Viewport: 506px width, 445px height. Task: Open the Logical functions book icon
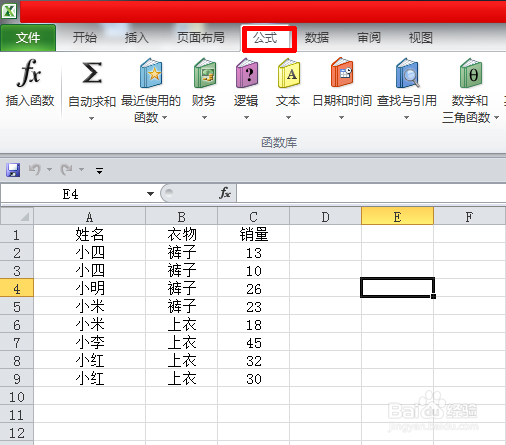coord(247,73)
